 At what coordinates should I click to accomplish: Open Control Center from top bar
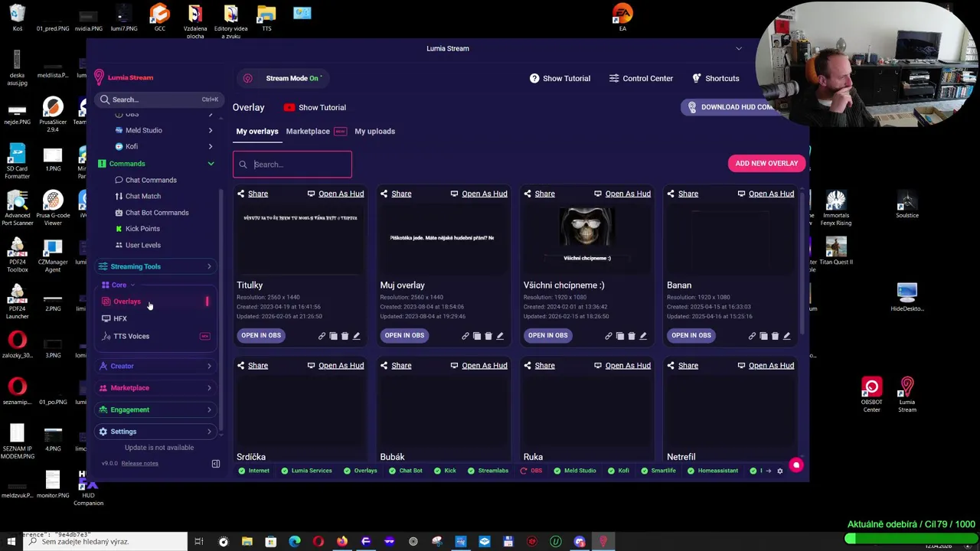pyautogui.click(x=641, y=78)
